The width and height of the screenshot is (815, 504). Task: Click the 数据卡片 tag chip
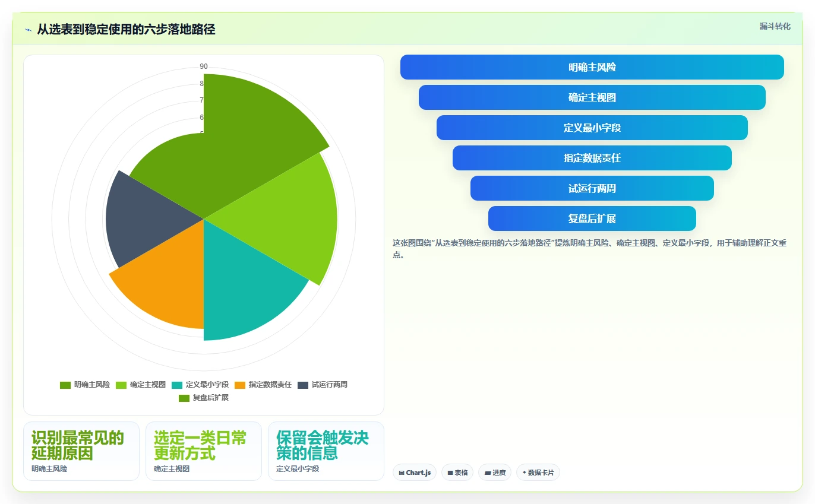click(538, 473)
